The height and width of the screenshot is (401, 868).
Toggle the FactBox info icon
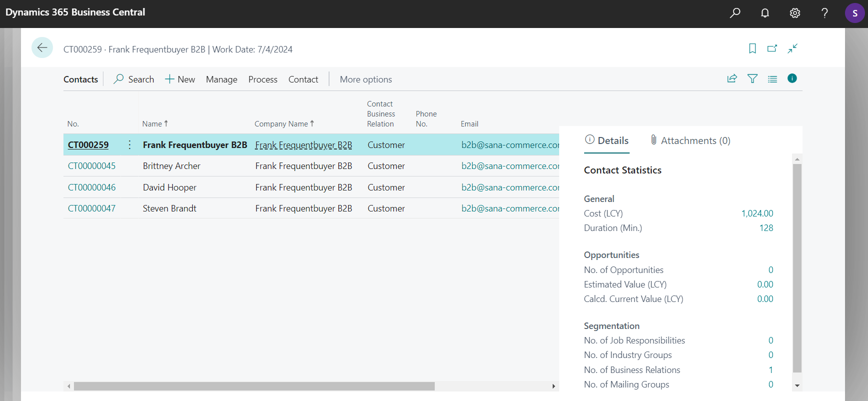(x=792, y=78)
